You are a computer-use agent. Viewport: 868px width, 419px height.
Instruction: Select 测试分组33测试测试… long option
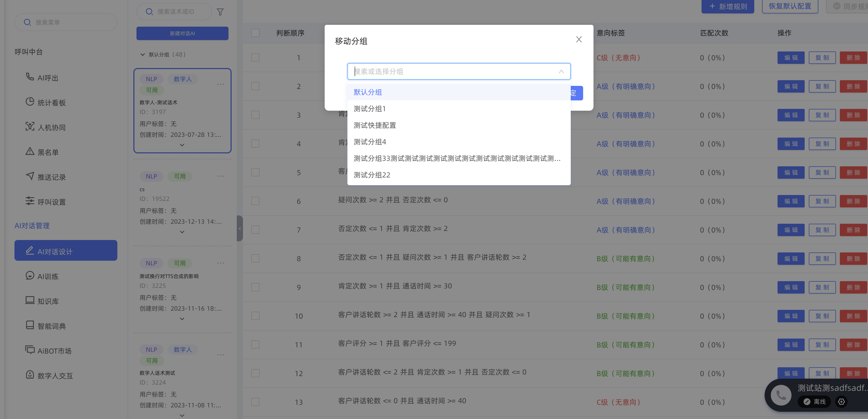pyautogui.click(x=459, y=158)
